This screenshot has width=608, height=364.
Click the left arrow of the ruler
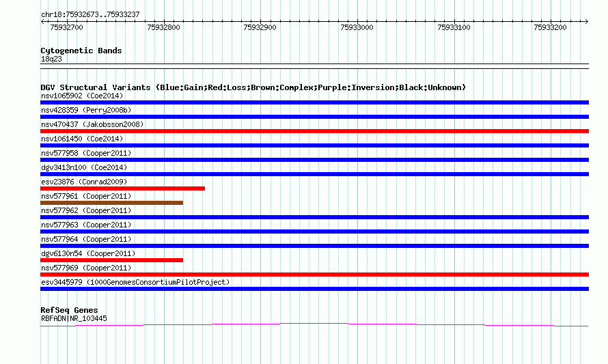[x=42, y=22]
